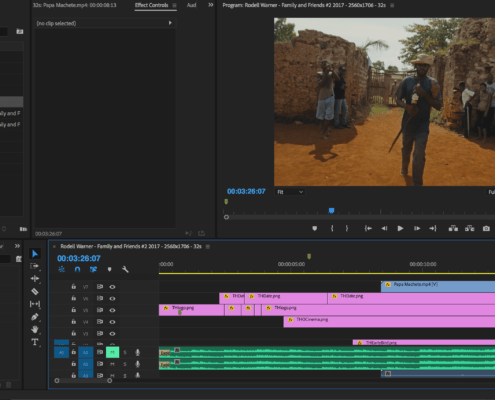Add a marker from the timeline header
The width and height of the screenshot is (495, 400).
(109, 269)
